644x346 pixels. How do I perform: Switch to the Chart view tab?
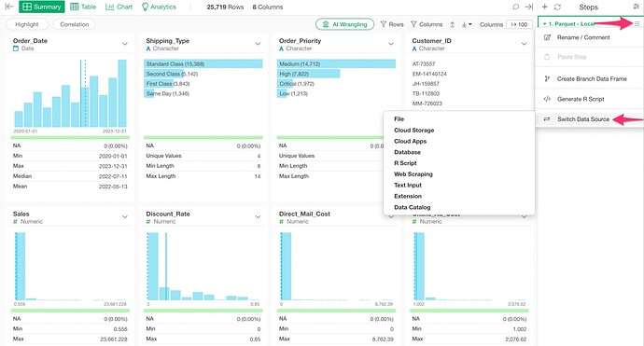tap(119, 7)
